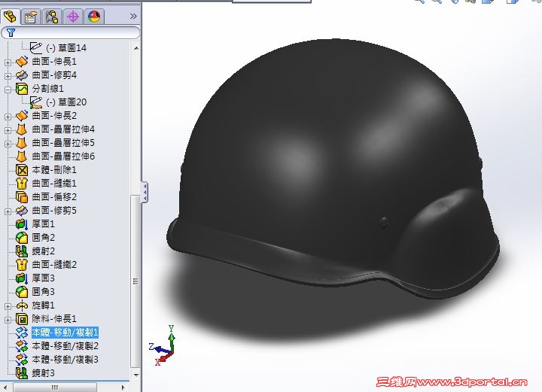This screenshot has width=542, height=392.
Task: Expand more manager tabs with the chevron
Action: pos(133,17)
